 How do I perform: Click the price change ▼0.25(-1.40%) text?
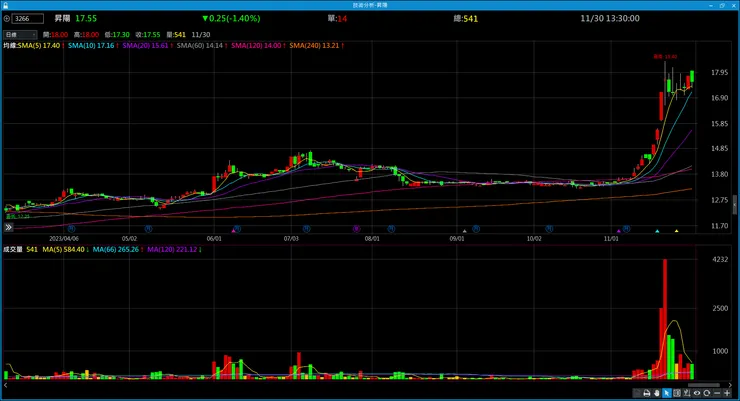[231, 18]
